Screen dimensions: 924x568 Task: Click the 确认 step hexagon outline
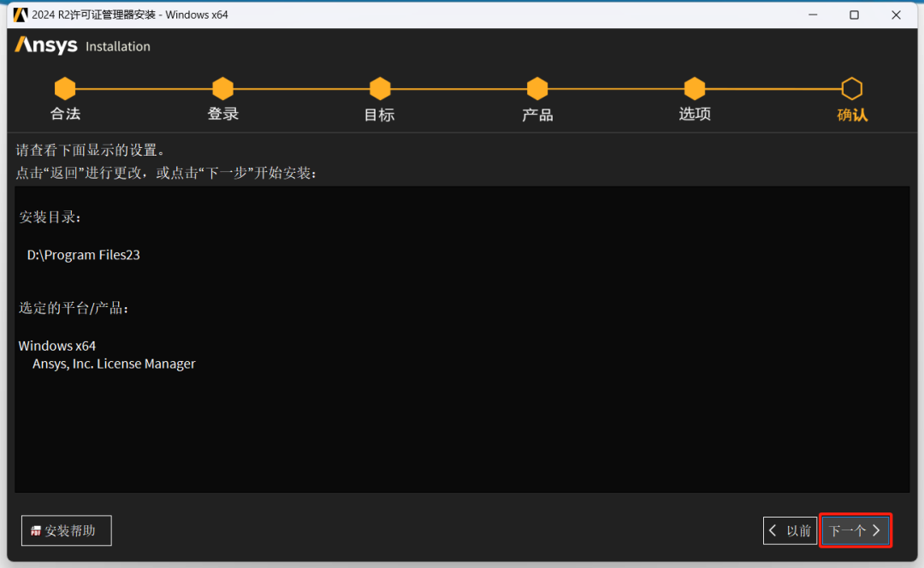point(852,89)
